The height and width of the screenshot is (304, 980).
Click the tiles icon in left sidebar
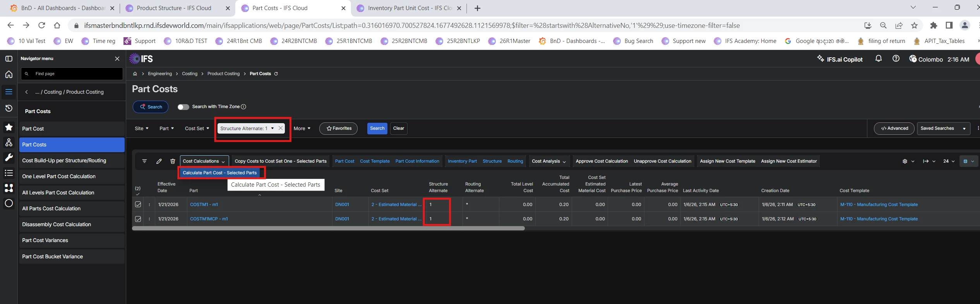(x=9, y=188)
